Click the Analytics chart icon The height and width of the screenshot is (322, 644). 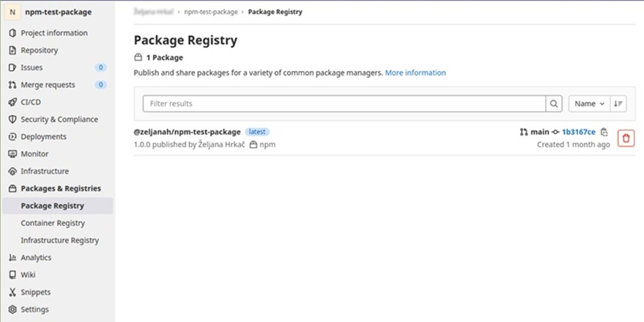click(x=13, y=258)
